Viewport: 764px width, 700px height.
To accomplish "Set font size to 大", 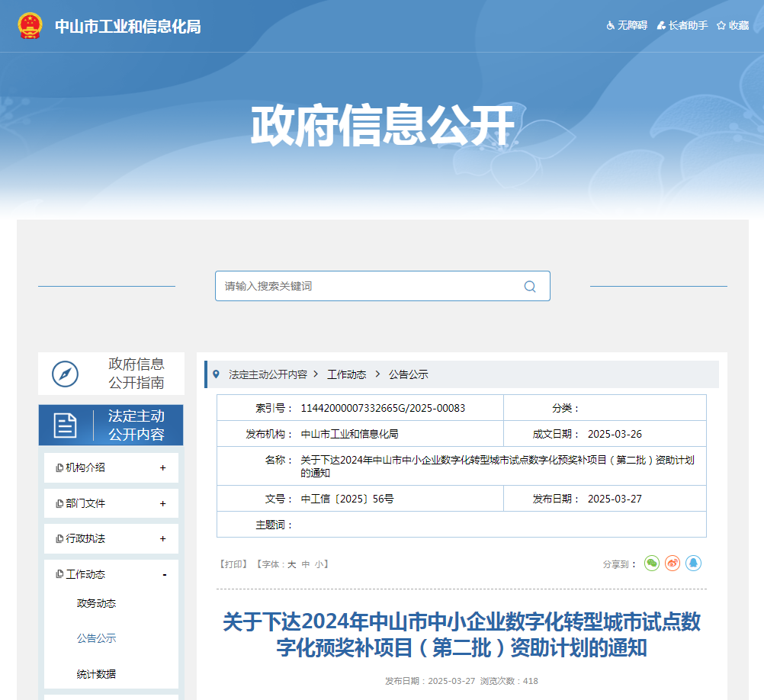I will [x=291, y=564].
